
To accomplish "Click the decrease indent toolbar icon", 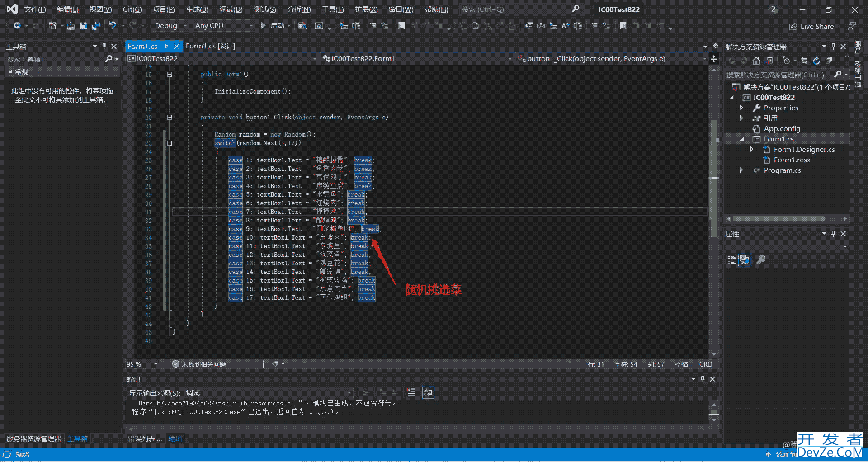I will pos(373,26).
